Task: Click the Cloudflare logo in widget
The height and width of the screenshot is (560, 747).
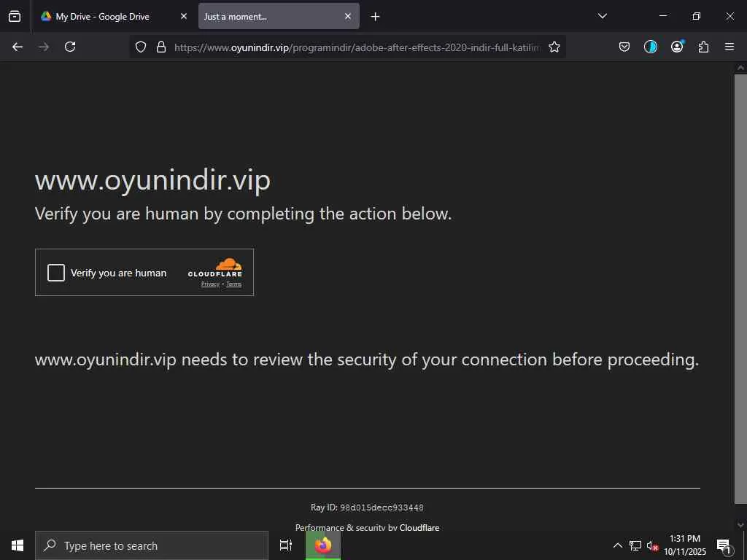Action: (215, 268)
